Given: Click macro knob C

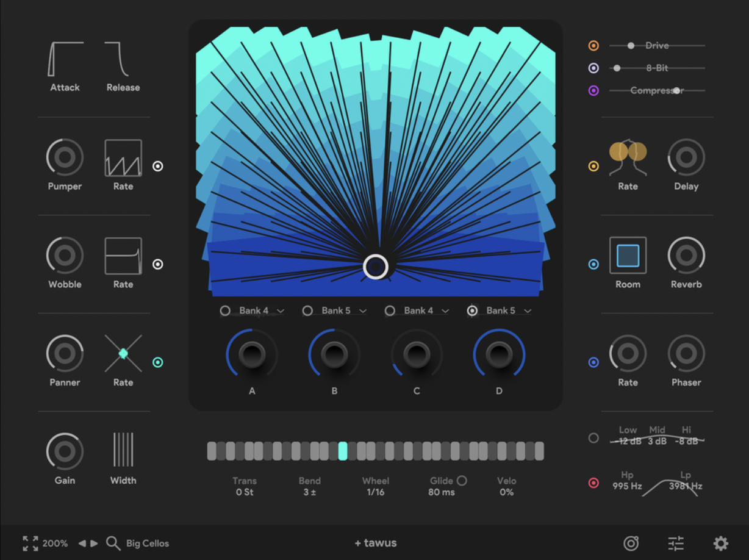Looking at the screenshot, I should click(417, 354).
